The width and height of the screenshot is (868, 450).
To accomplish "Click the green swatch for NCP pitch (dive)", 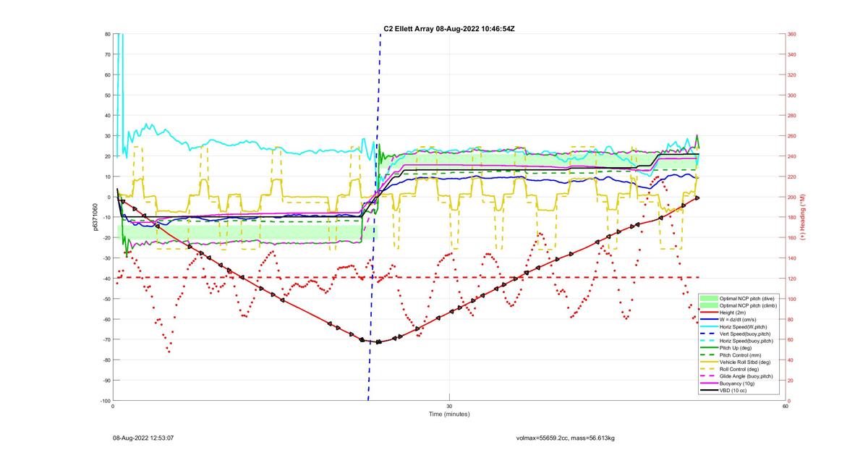I will [x=709, y=299].
